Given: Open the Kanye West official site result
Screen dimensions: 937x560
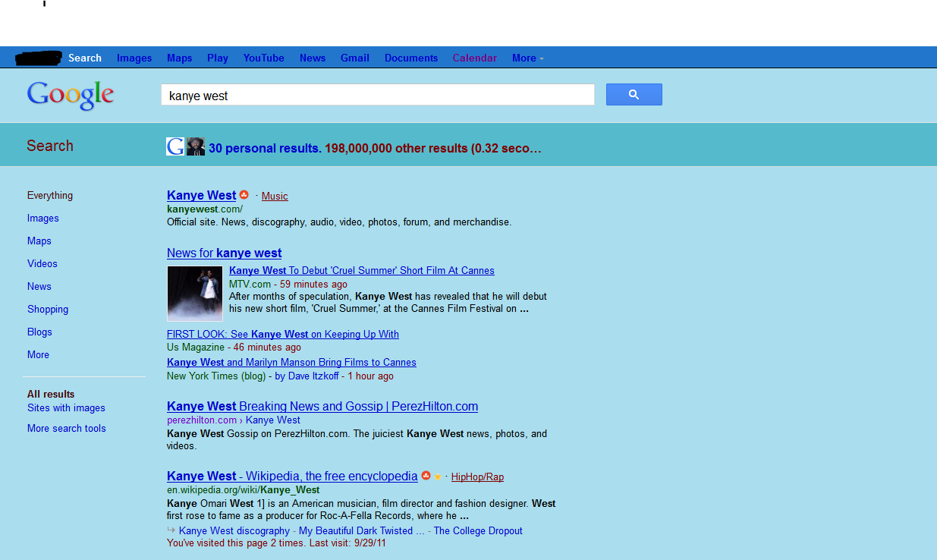Looking at the screenshot, I should pos(201,195).
